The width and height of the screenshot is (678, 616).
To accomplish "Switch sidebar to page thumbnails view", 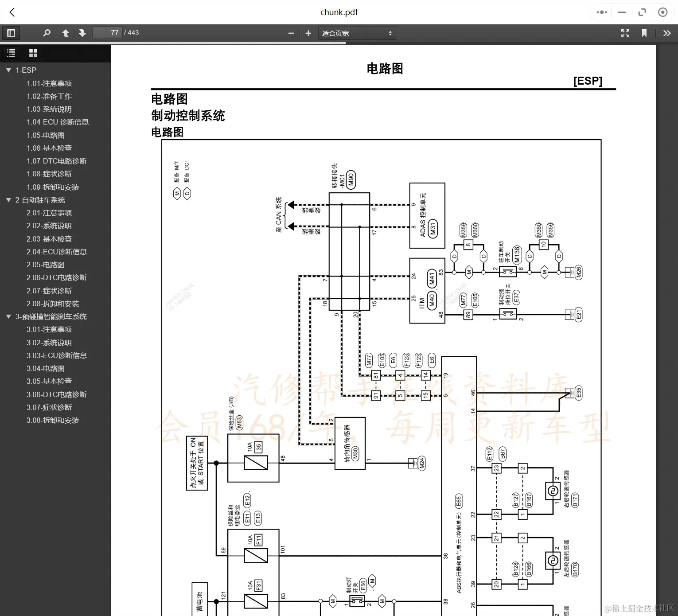I will pyautogui.click(x=33, y=53).
